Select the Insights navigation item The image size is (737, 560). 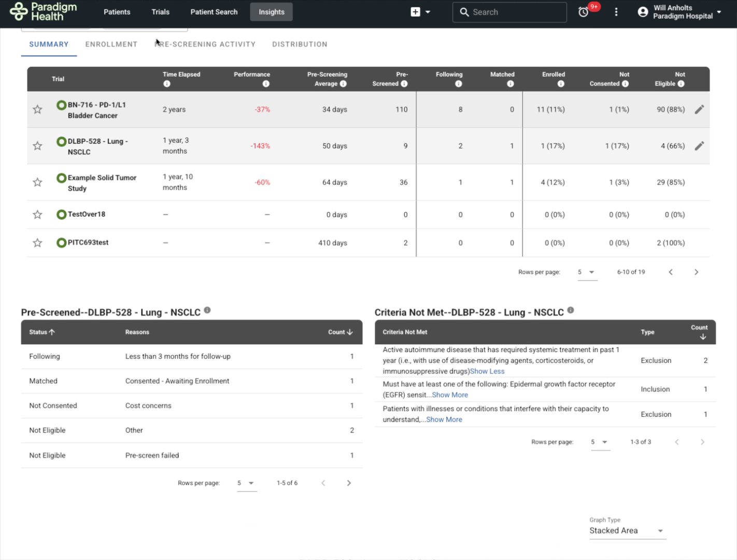(272, 12)
